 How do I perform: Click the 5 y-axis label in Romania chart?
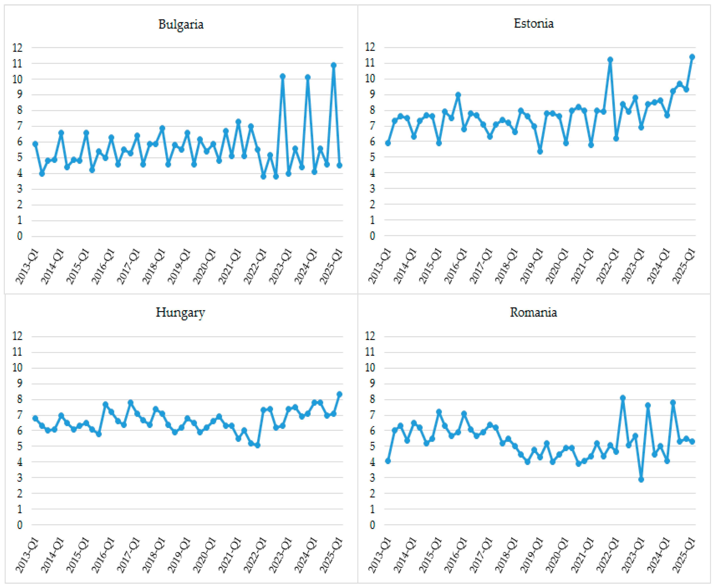[372, 446]
